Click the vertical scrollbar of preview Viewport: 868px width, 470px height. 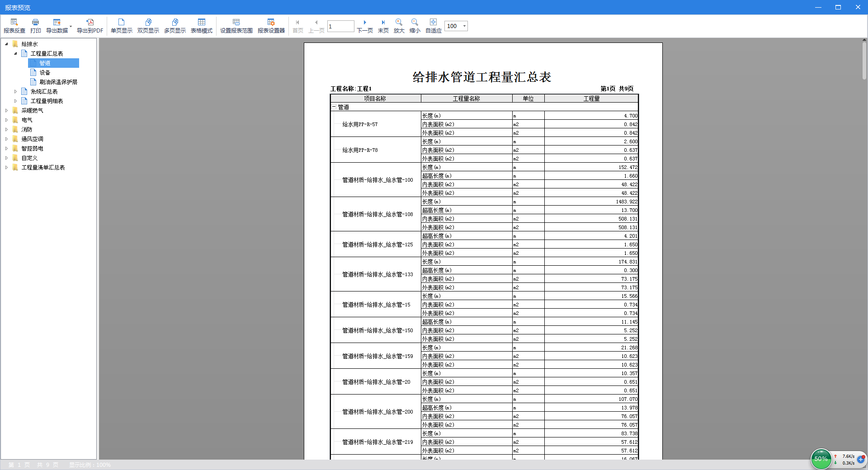tap(864, 61)
